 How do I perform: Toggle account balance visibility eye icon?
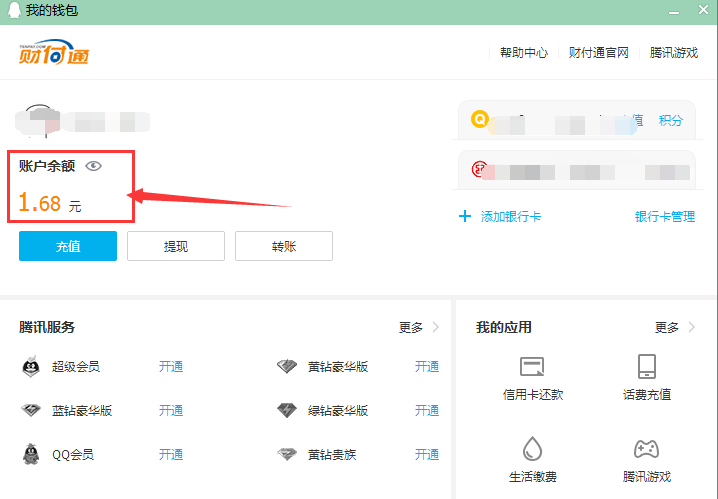(93, 166)
